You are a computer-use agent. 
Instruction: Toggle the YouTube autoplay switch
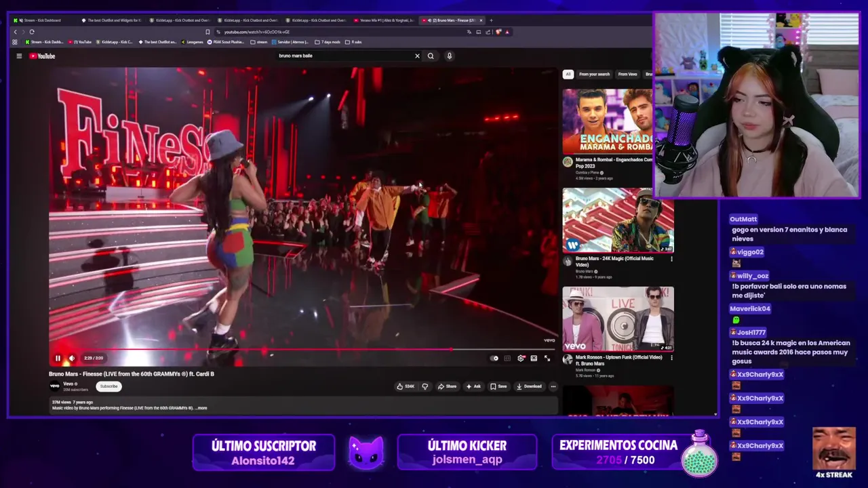click(494, 358)
